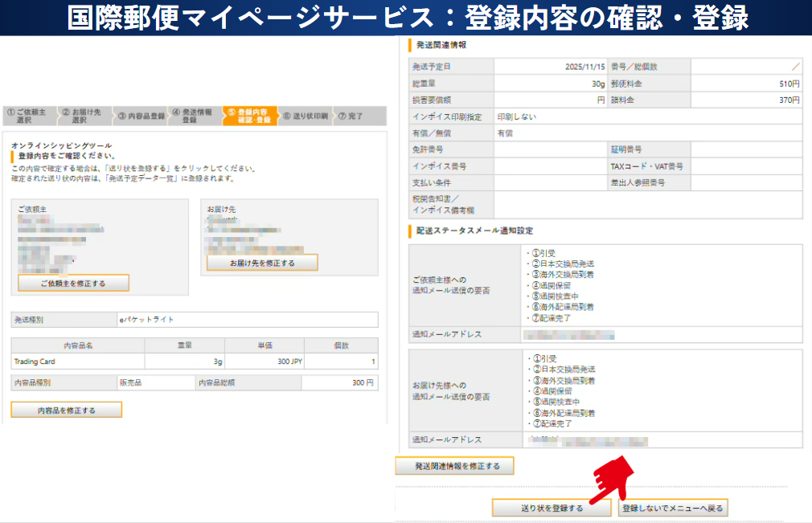Jump to step ⑥ 送り状印刷
This screenshot has height=523, width=812.
[x=305, y=116]
